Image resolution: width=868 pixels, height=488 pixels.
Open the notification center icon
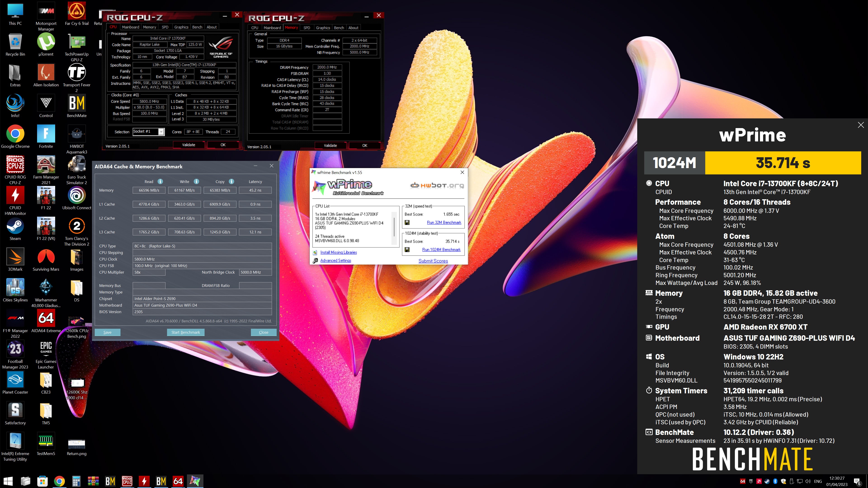click(858, 482)
